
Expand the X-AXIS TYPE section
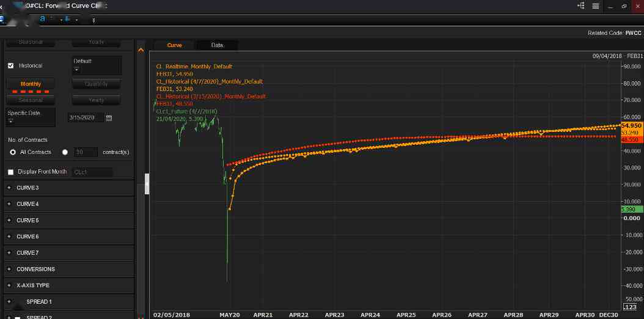coord(69,285)
